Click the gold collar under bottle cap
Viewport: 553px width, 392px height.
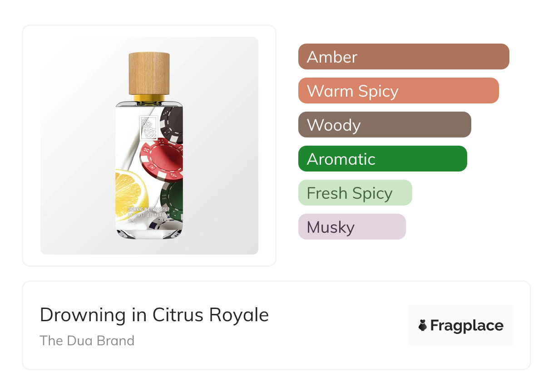(x=149, y=98)
